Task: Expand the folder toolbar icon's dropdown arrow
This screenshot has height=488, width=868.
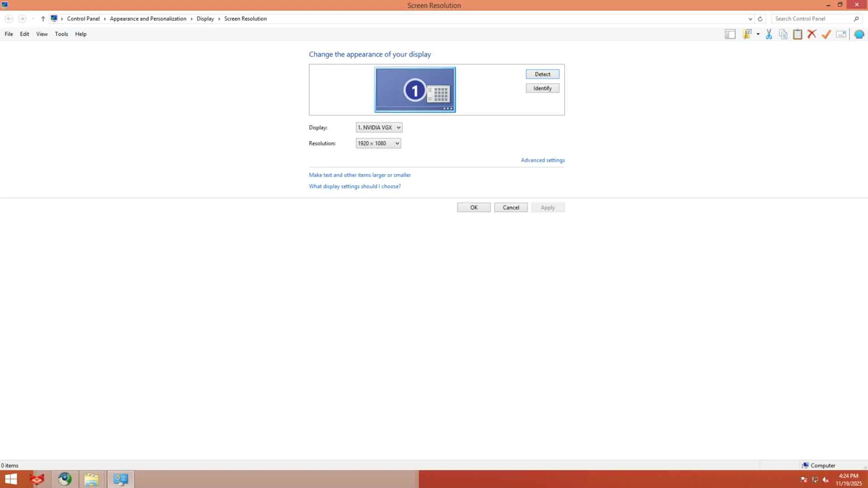Action: tap(758, 34)
